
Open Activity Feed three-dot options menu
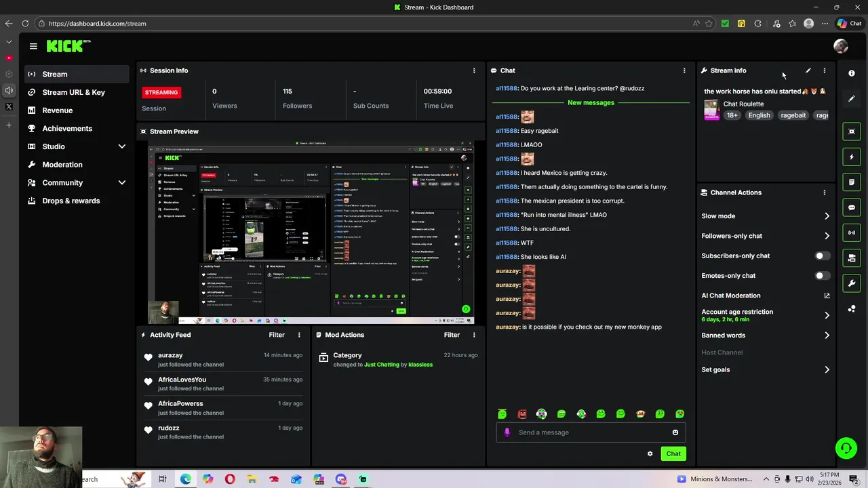[x=299, y=335]
